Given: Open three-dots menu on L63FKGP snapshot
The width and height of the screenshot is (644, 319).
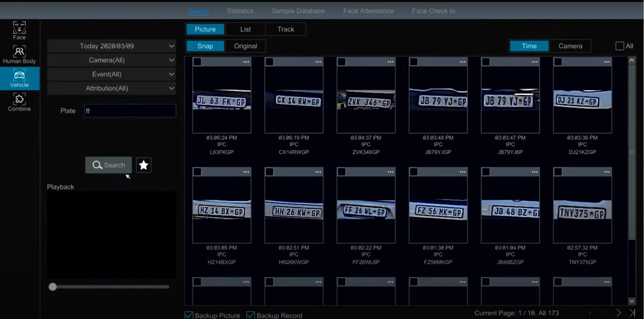Looking at the screenshot, I should tap(246, 62).
